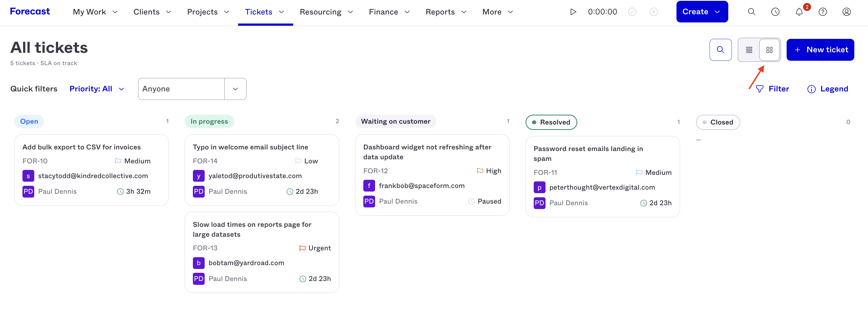
Task: Click the Anyone assignee input field
Action: click(181, 89)
